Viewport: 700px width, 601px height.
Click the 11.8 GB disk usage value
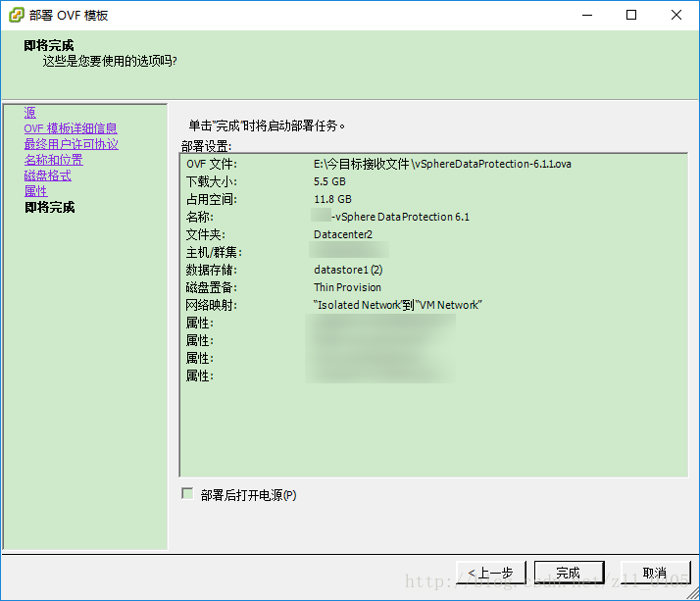pyautogui.click(x=332, y=199)
